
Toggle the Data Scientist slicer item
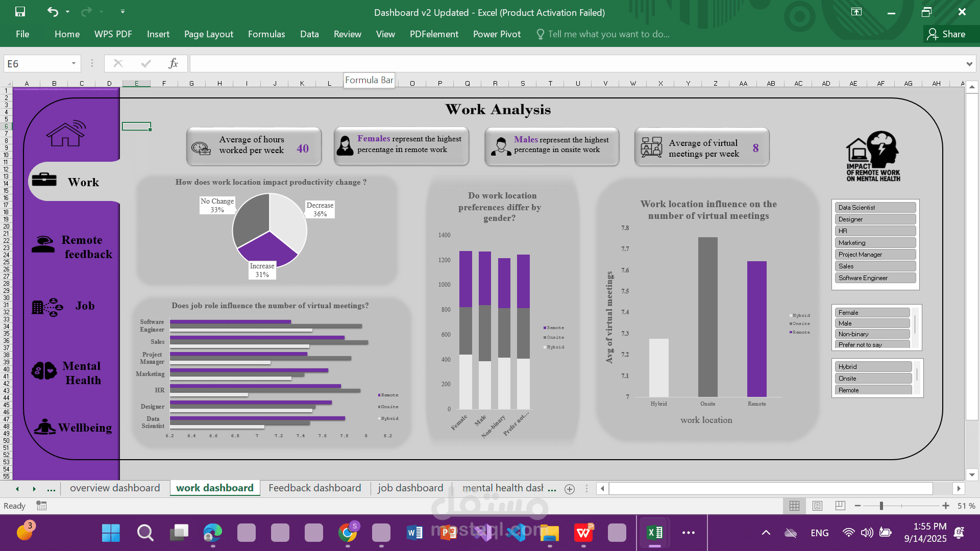click(875, 208)
